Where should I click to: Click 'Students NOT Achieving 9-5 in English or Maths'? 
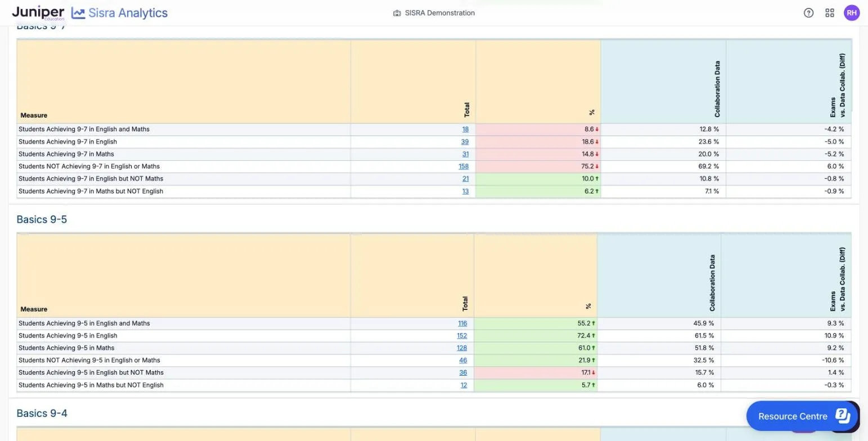(x=89, y=361)
